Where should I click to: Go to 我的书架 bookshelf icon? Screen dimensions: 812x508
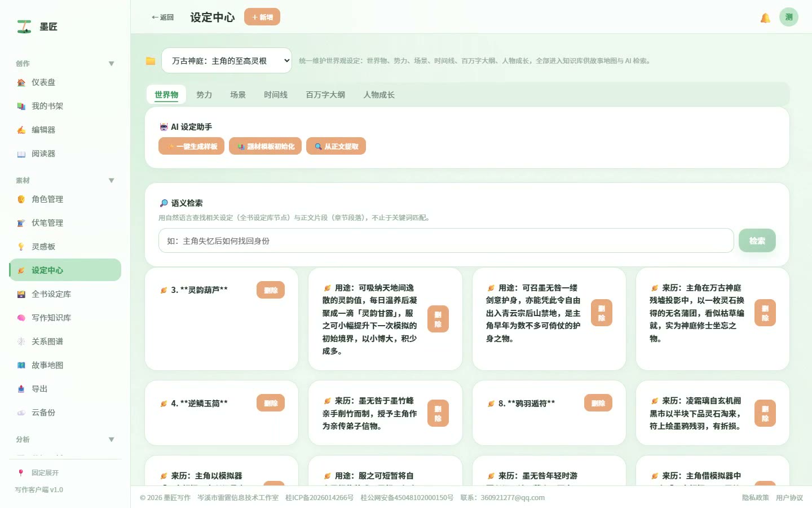(21, 106)
